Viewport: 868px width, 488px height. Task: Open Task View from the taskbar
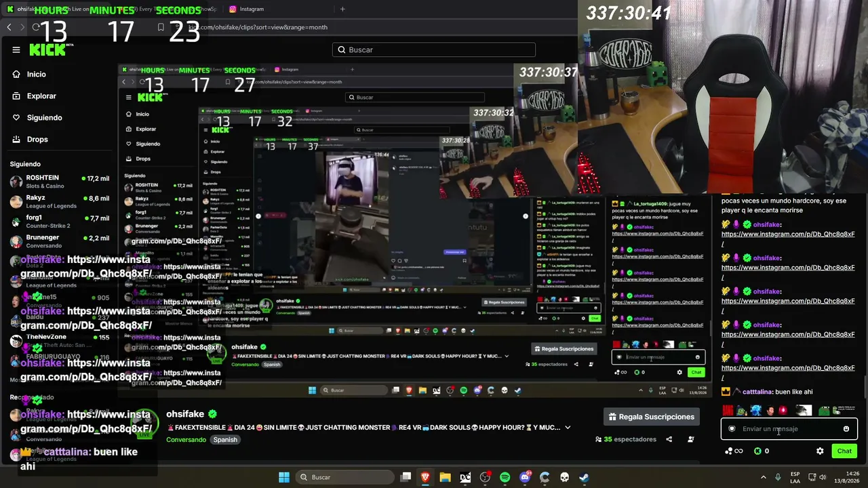point(406,477)
